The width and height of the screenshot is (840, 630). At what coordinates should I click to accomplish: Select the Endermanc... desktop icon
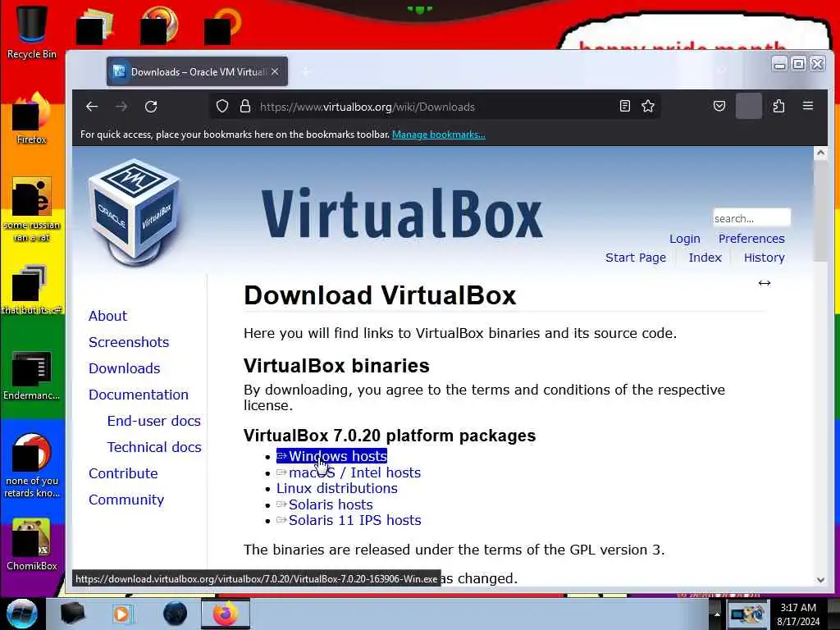(32, 375)
